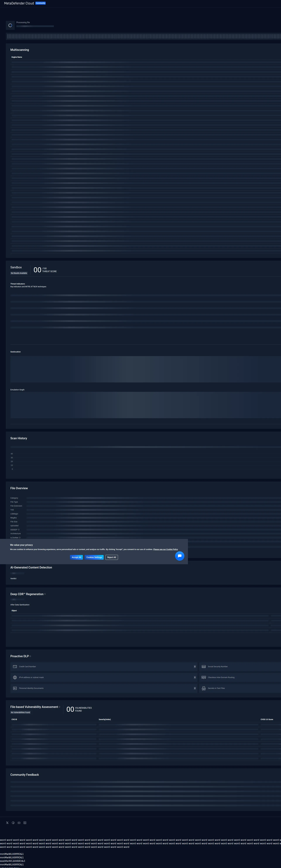
Task: Click the Community badge in header
Action: [x=40, y=3]
